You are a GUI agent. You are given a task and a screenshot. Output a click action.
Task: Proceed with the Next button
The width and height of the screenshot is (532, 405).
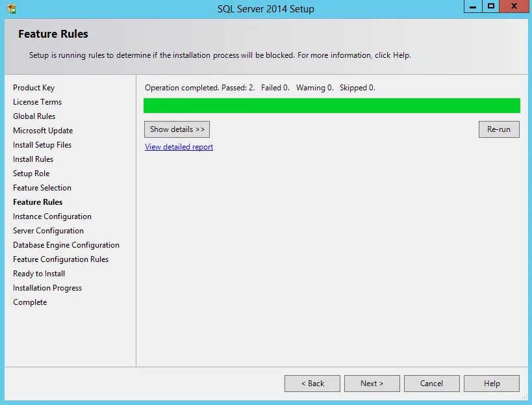pos(372,384)
